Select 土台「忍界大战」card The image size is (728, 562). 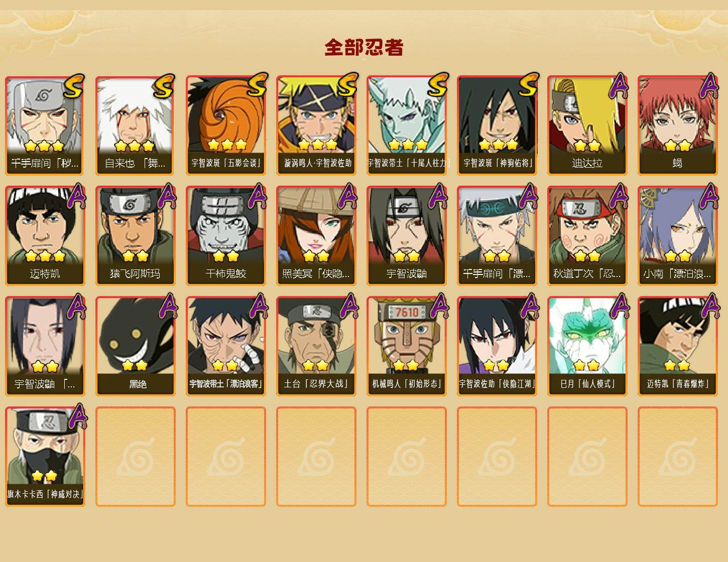click(316, 346)
